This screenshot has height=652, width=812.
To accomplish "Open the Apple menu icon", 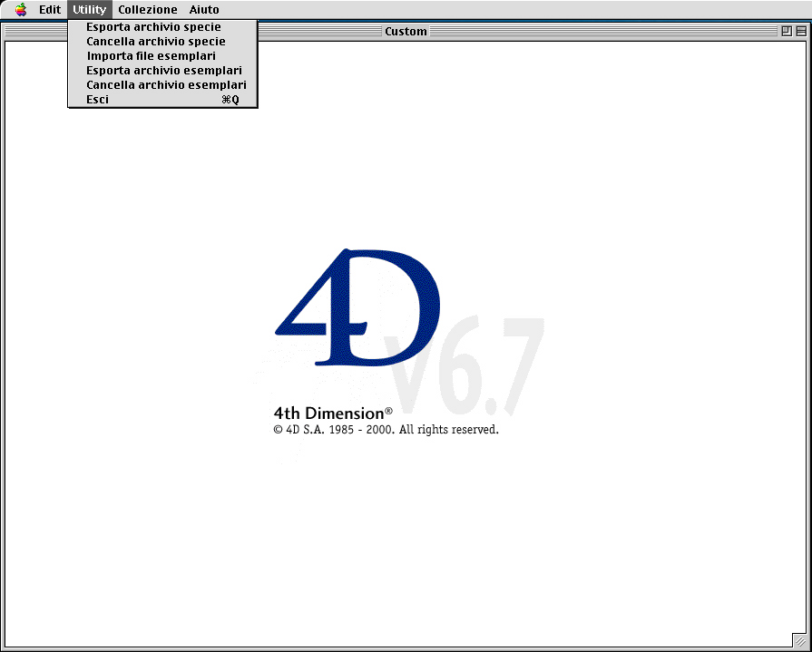I will tap(21, 9).
